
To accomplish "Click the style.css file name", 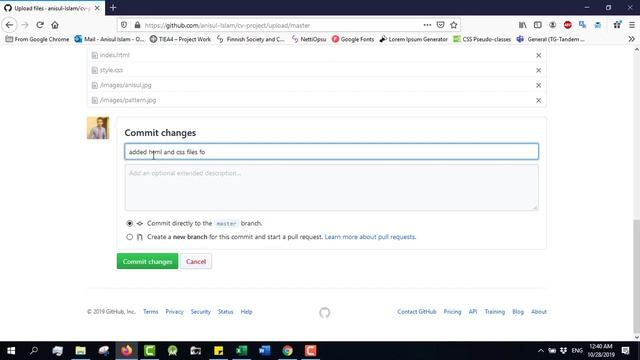I will tap(111, 70).
